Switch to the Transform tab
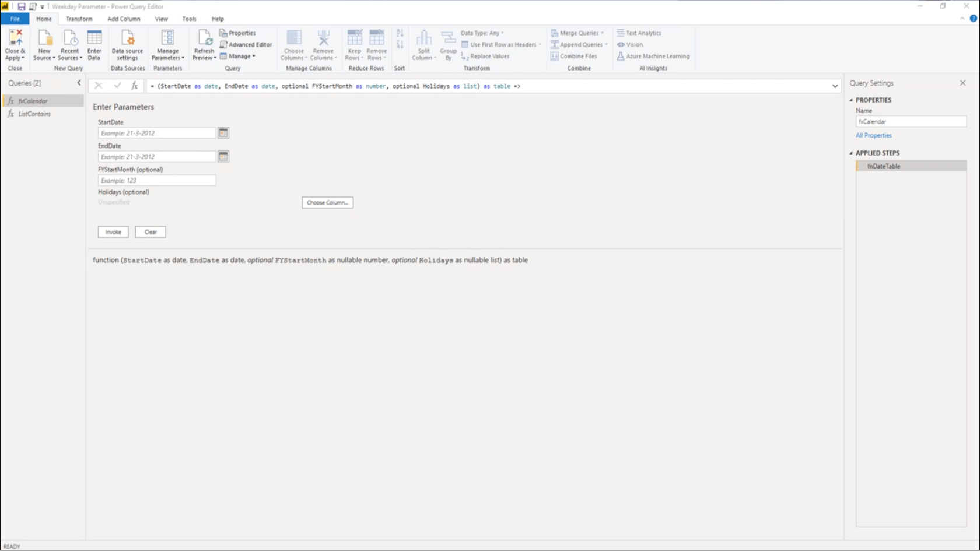The image size is (980, 551). 79,19
